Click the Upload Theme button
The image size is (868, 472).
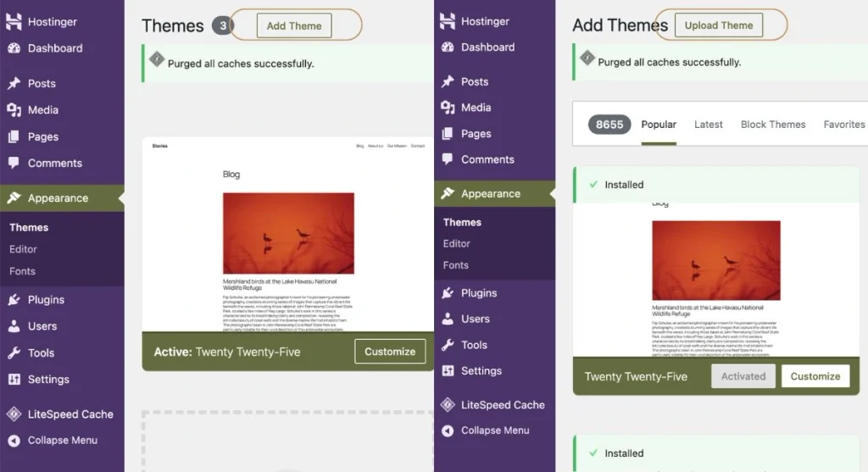719,25
